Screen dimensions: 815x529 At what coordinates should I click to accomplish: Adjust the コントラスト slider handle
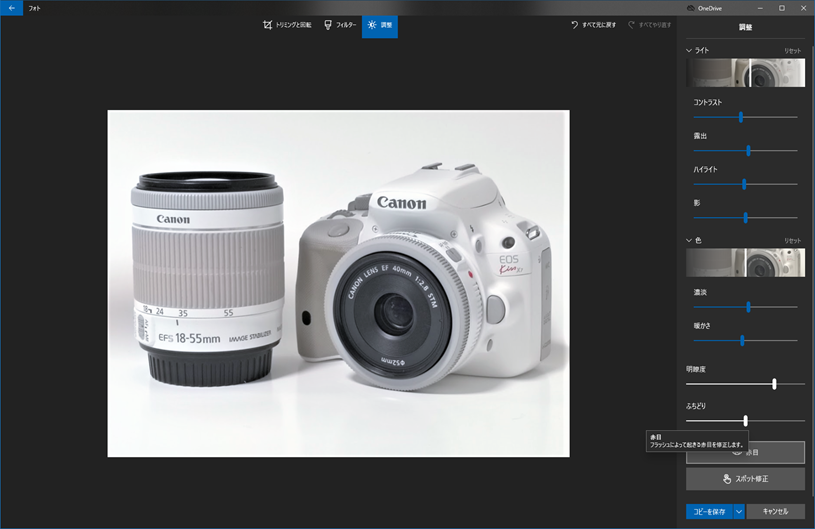tap(741, 117)
